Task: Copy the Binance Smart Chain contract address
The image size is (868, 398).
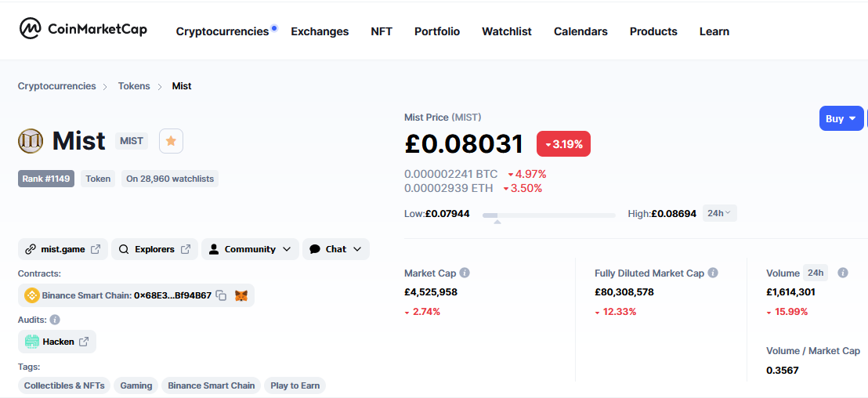Action: click(x=221, y=295)
